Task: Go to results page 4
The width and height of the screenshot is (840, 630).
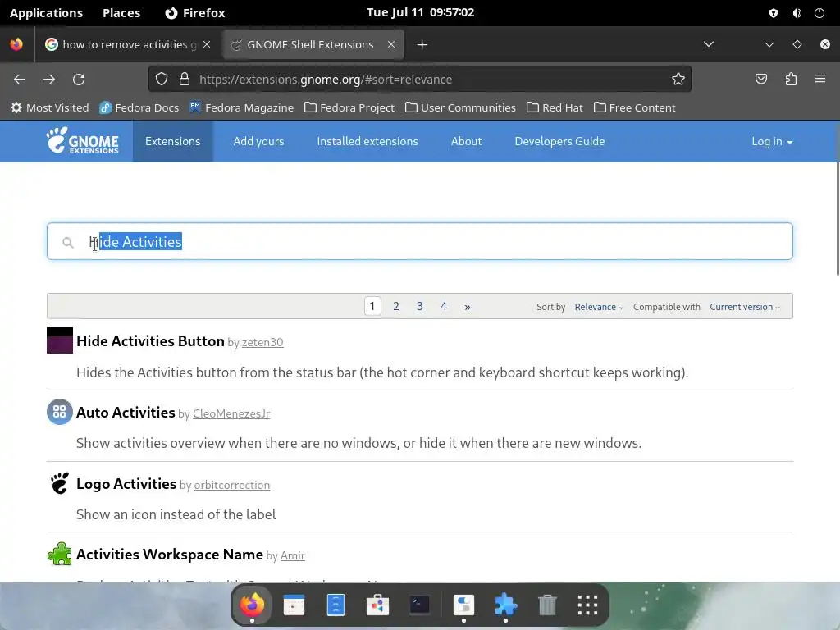Action: pos(444,307)
